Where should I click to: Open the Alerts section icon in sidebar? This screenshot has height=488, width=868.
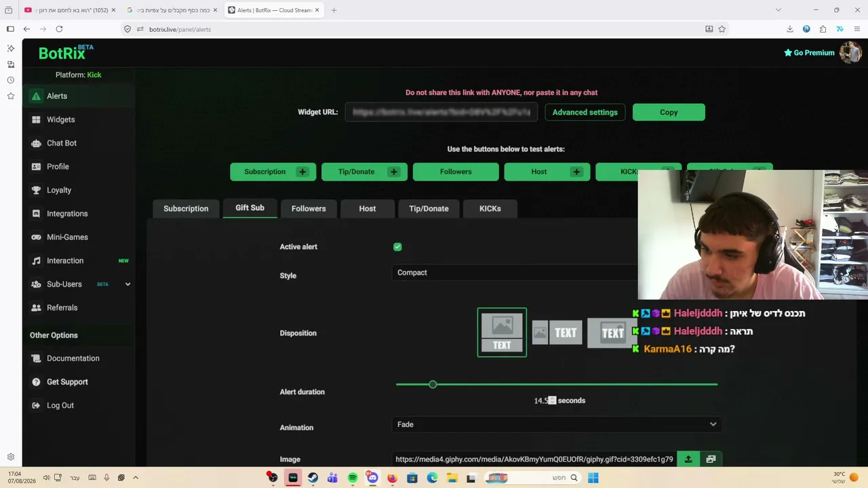pos(36,96)
